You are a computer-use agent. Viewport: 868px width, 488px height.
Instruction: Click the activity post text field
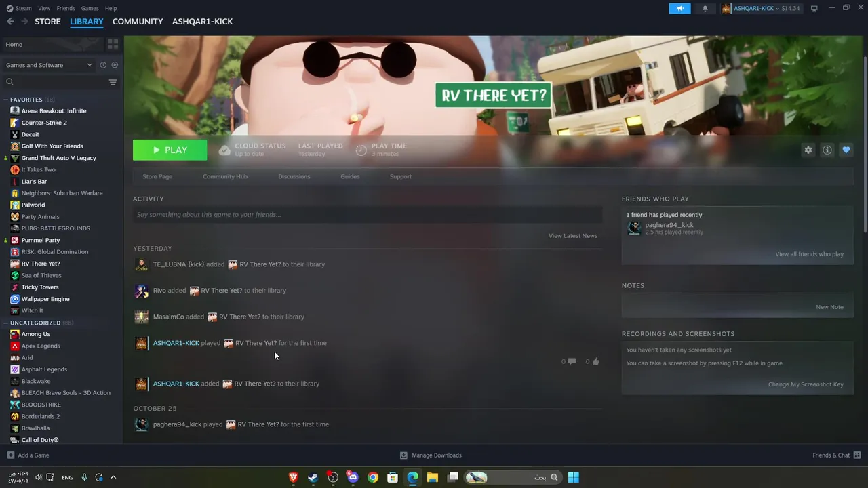368,215
